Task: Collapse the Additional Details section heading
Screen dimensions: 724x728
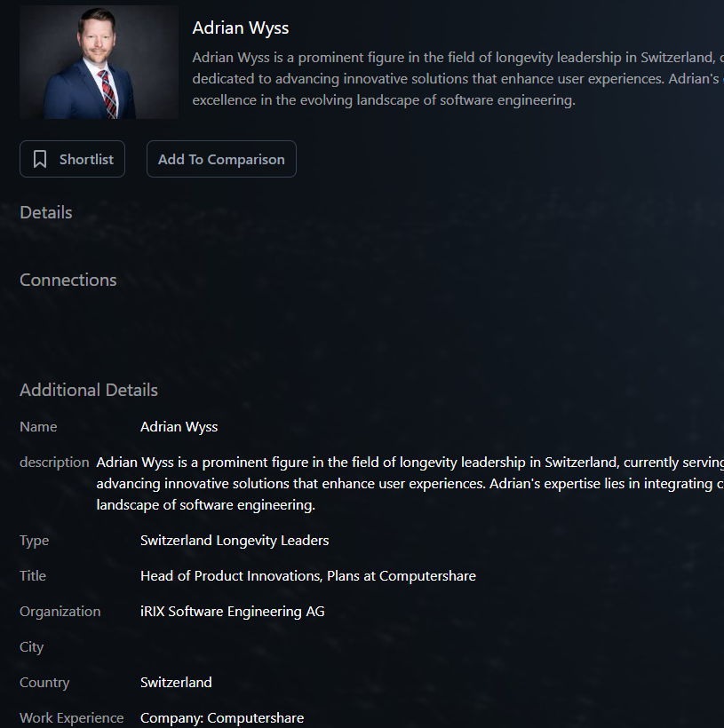Action: point(89,390)
